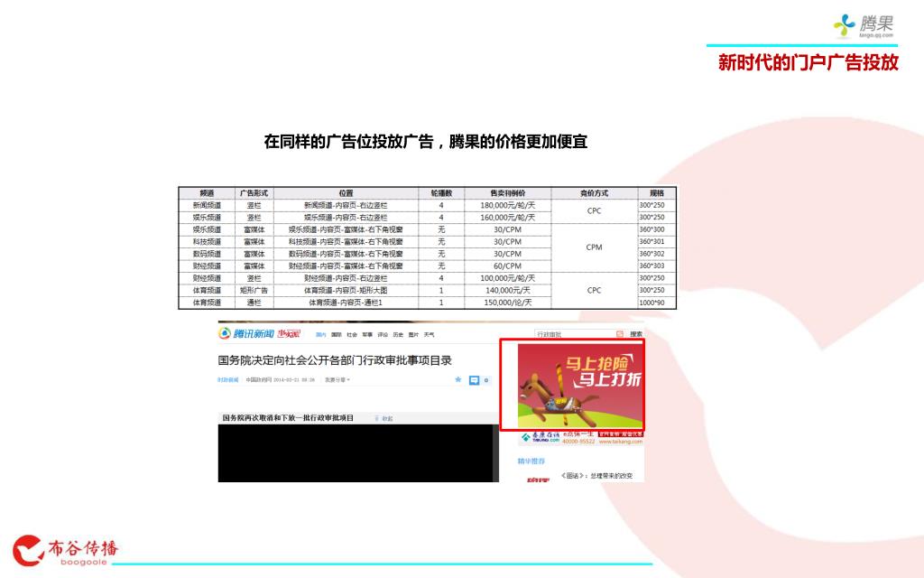924x578 pixels.
Task: Open the blue comment bubble icon
Action: [x=474, y=380]
